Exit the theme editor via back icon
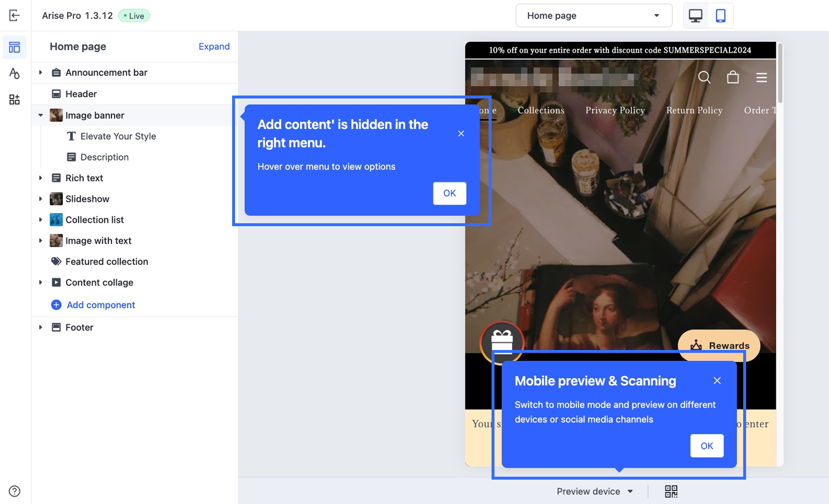 pyautogui.click(x=15, y=16)
